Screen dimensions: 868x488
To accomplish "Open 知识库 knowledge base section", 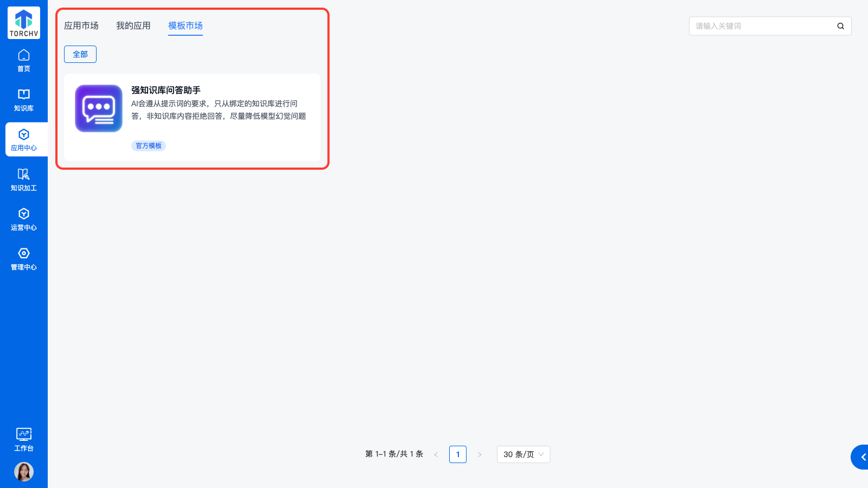I will [24, 100].
